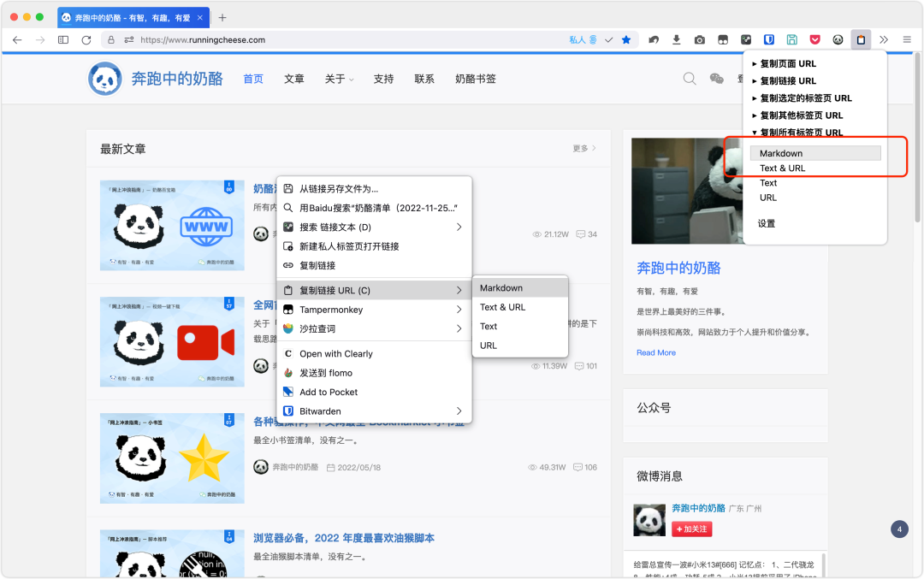Image resolution: width=924 pixels, height=579 pixels.
Task: Click the WeChat icon in site header
Action: tap(717, 79)
